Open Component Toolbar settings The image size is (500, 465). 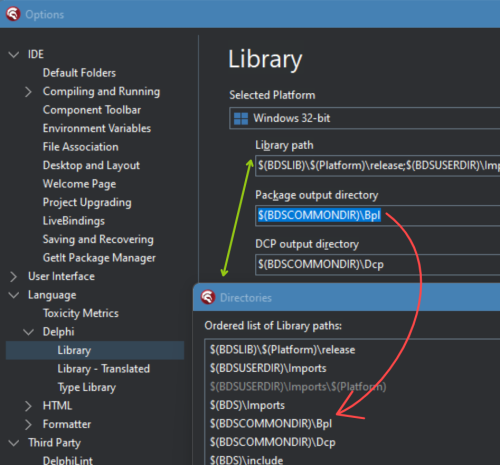click(92, 110)
